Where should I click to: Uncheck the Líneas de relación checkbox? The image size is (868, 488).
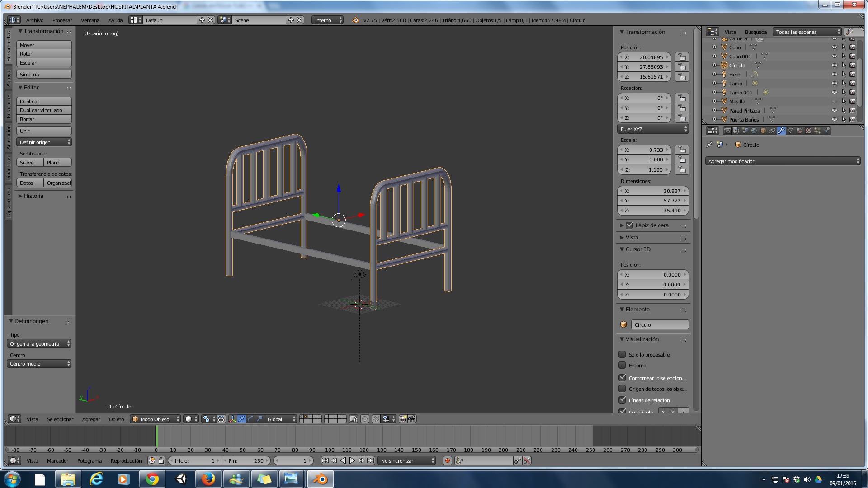[x=623, y=400]
